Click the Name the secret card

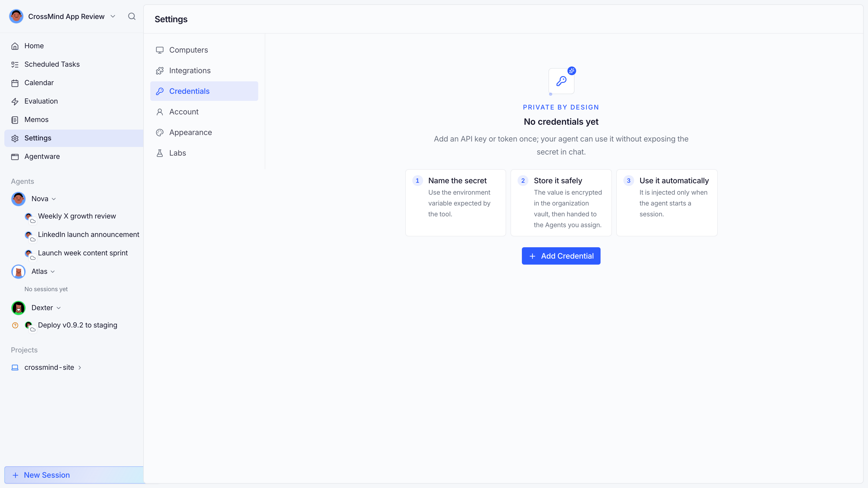(456, 203)
